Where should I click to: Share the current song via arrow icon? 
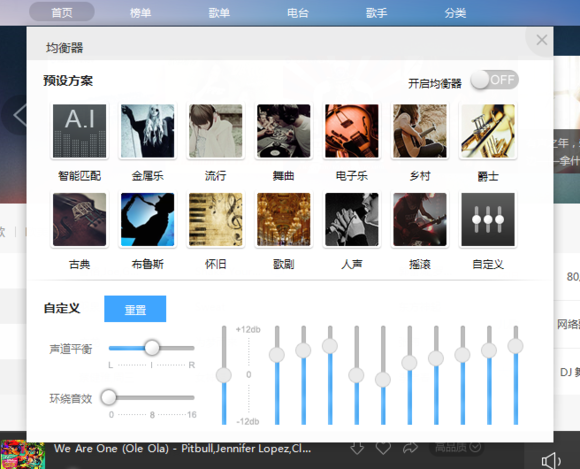point(410,448)
